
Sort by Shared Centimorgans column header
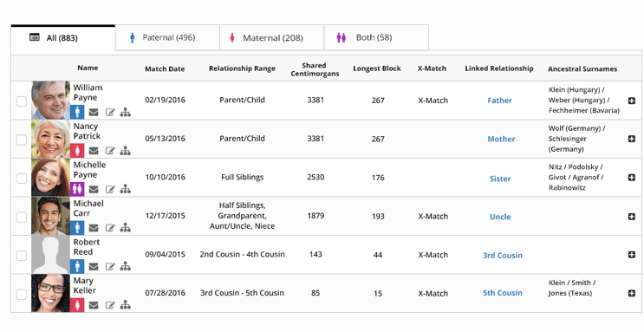tap(315, 69)
